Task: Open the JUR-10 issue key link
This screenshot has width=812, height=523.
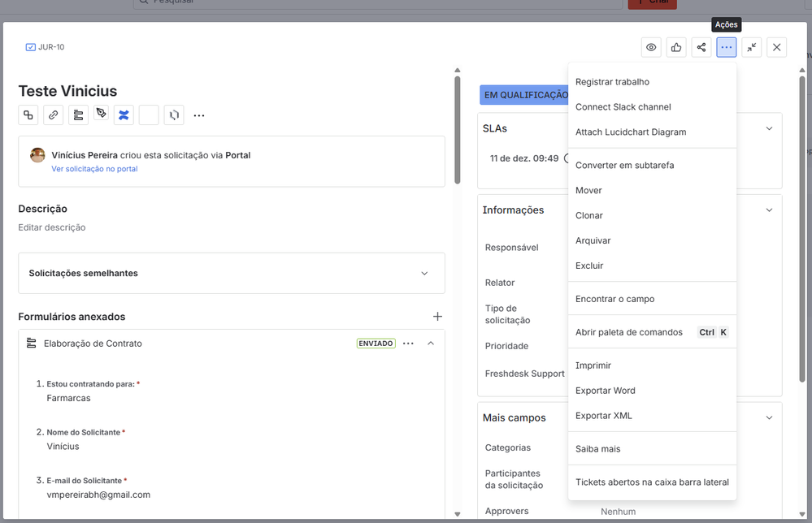Action: click(x=51, y=47)
